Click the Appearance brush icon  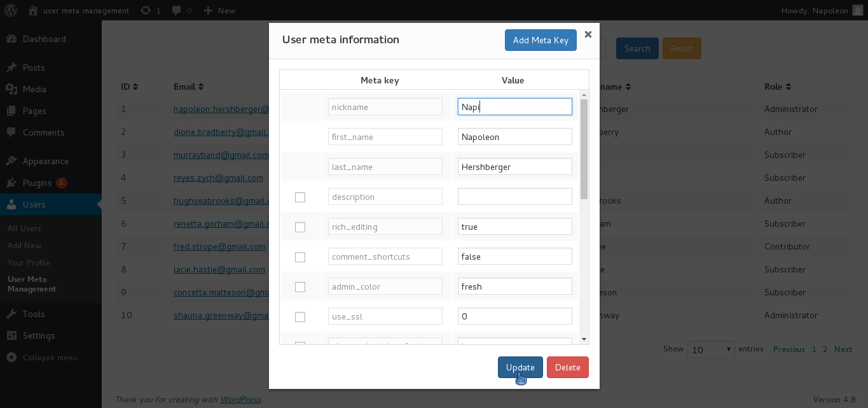11,161
